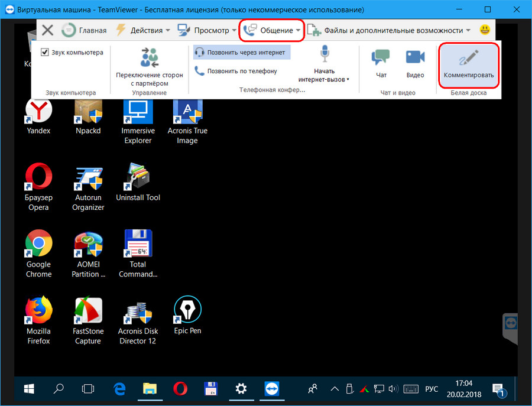
Task: Expand the Общение dropdown arrow
Action: 297,31
